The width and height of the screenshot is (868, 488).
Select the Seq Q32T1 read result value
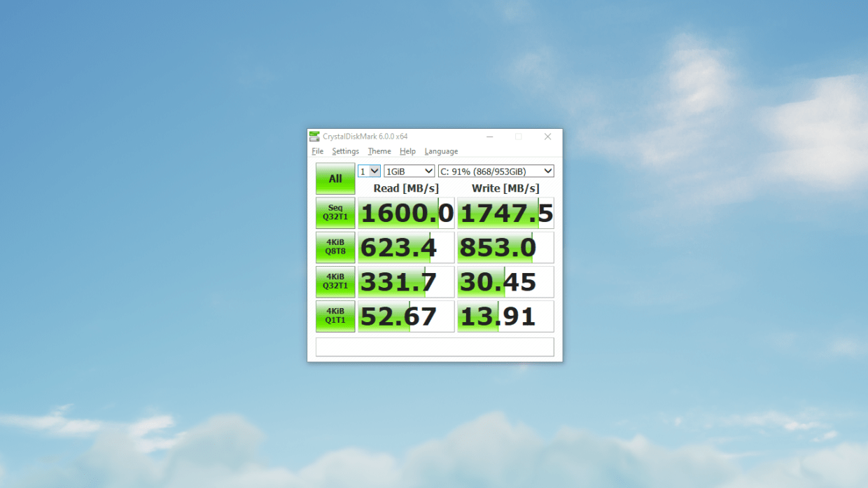[406, 212]
